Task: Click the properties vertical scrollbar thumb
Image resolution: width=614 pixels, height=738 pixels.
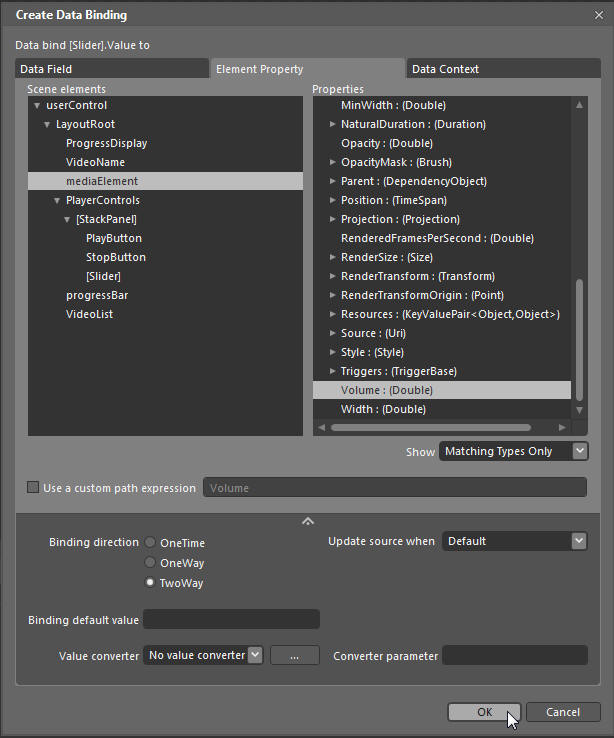Action: pos(580,340)
